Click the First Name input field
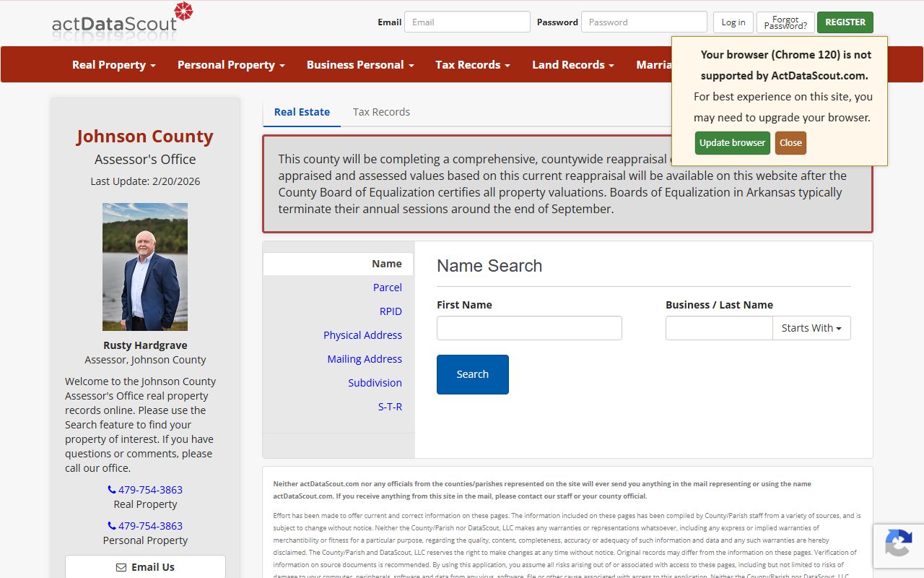This screenshot has height=578, width=924. pyautogui.click(x=529, y=328)
